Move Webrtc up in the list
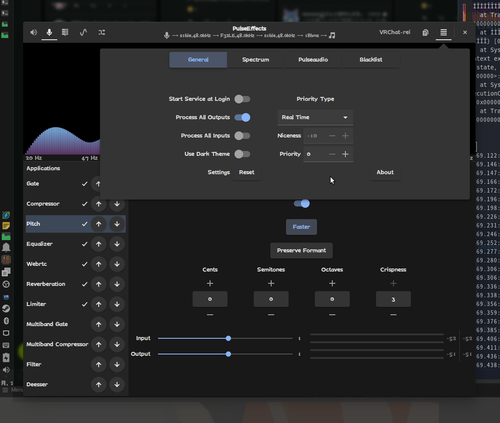 pyautogui.click(x=99, y=264)
